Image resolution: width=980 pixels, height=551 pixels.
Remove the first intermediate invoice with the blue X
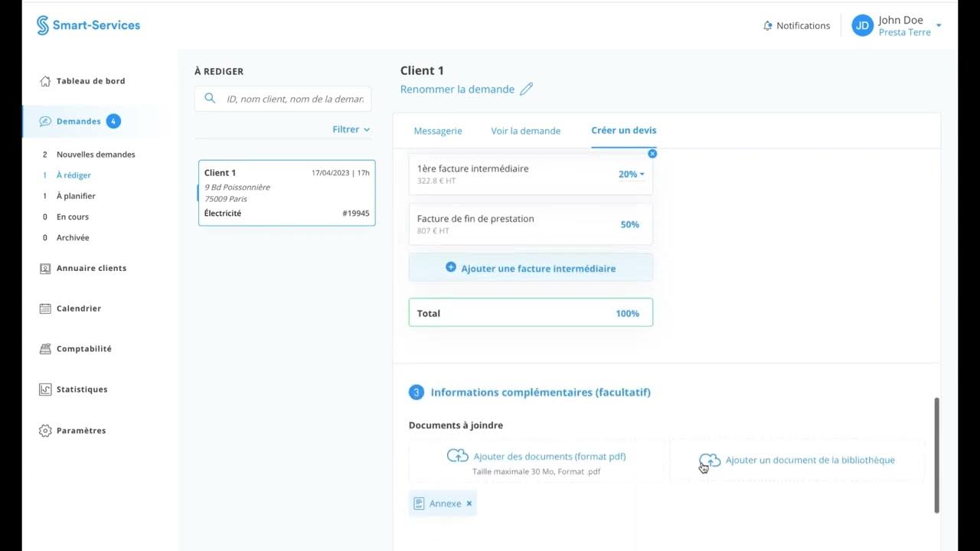652,154
